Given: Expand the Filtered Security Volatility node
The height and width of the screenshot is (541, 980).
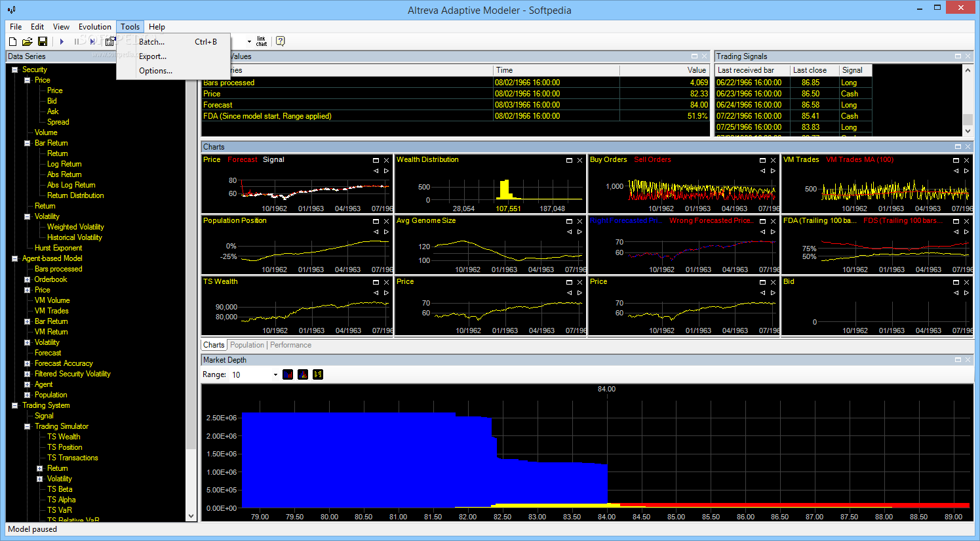Looking at the screenshot, I should pos(28,374).
